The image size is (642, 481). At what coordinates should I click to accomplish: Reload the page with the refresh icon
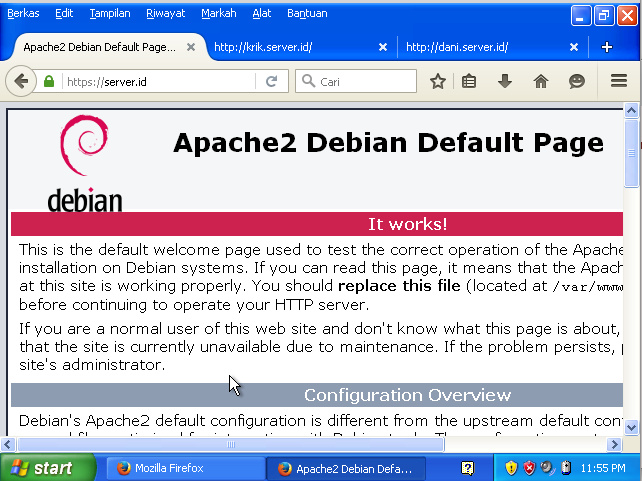(x=271, y=81)
